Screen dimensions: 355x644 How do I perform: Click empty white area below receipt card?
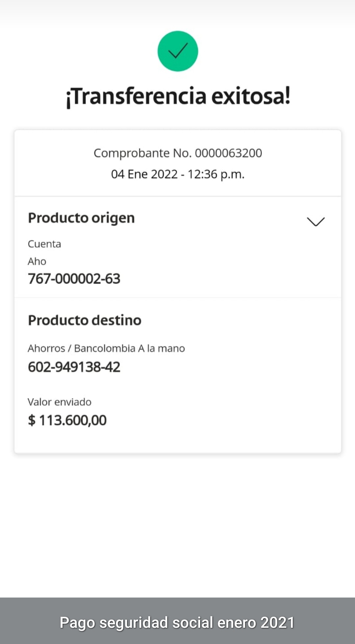177,527
